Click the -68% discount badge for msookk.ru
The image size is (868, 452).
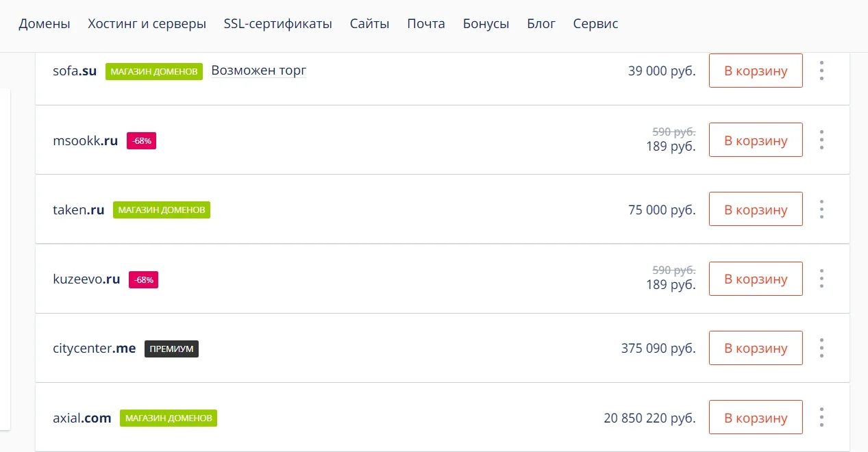click(x=141, y=141)
